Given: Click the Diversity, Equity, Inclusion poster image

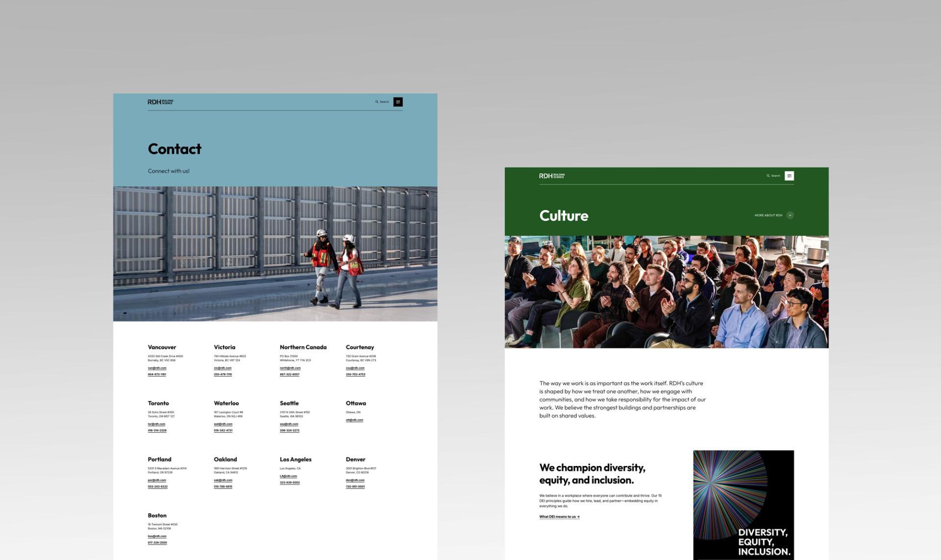Looking at the screenshot, I should (x=743, y=505).
